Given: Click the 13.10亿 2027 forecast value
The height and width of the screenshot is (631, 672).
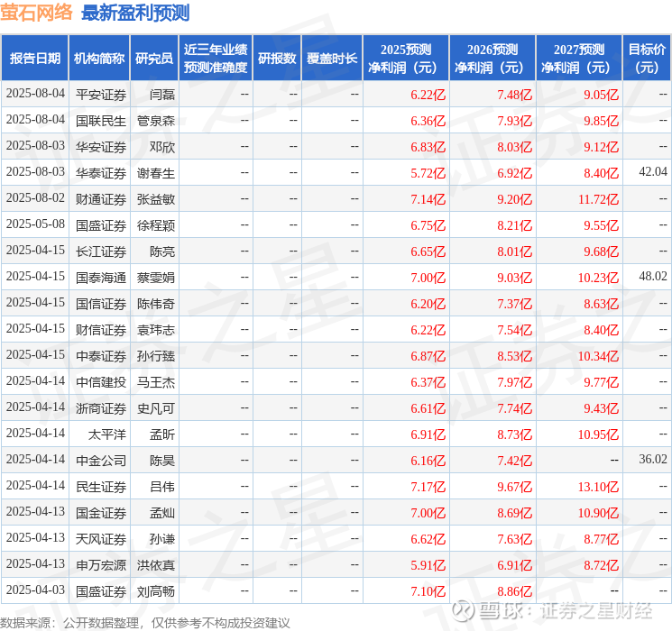Looking at the screenshot, I should point(598,487).
